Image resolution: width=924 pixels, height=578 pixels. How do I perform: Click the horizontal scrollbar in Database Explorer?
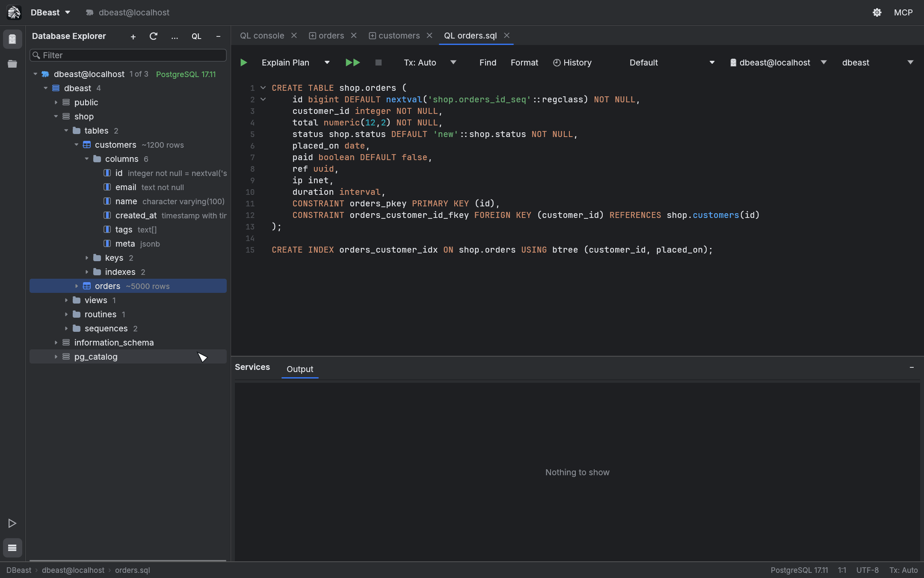pyautogui.click(x=128, y=560)
